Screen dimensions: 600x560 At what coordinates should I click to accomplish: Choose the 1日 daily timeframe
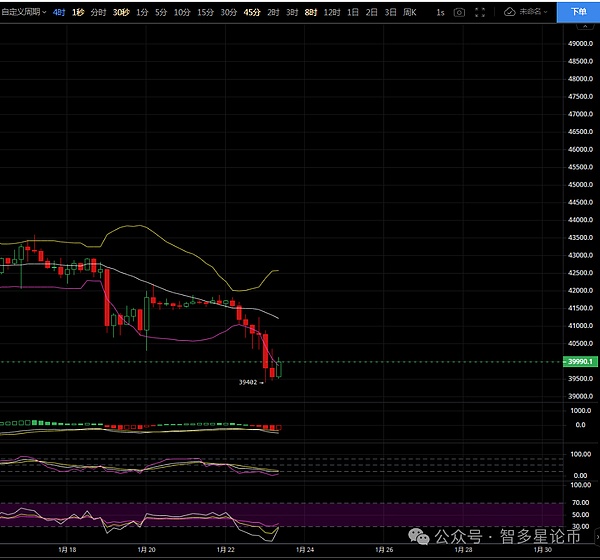pos(353,12)
